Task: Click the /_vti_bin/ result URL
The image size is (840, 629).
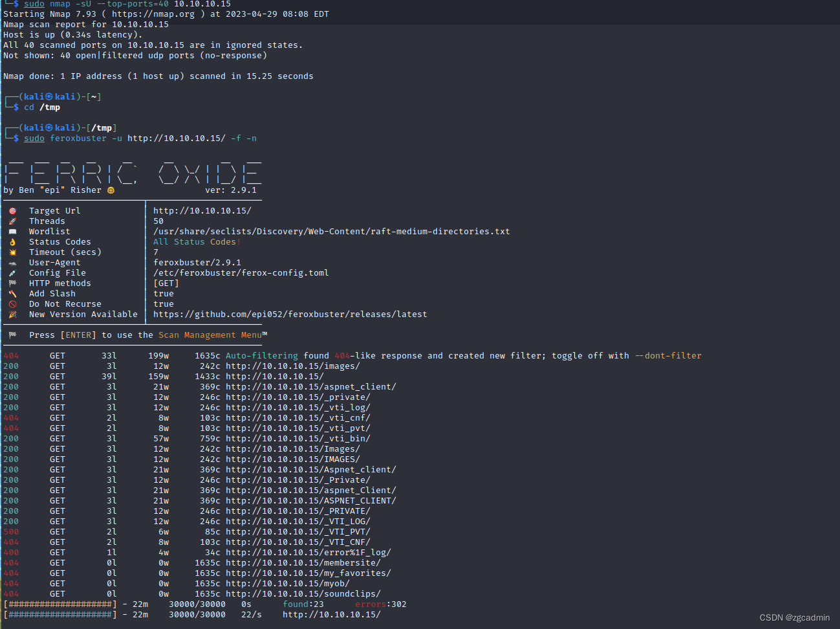Action: (298, 439)
